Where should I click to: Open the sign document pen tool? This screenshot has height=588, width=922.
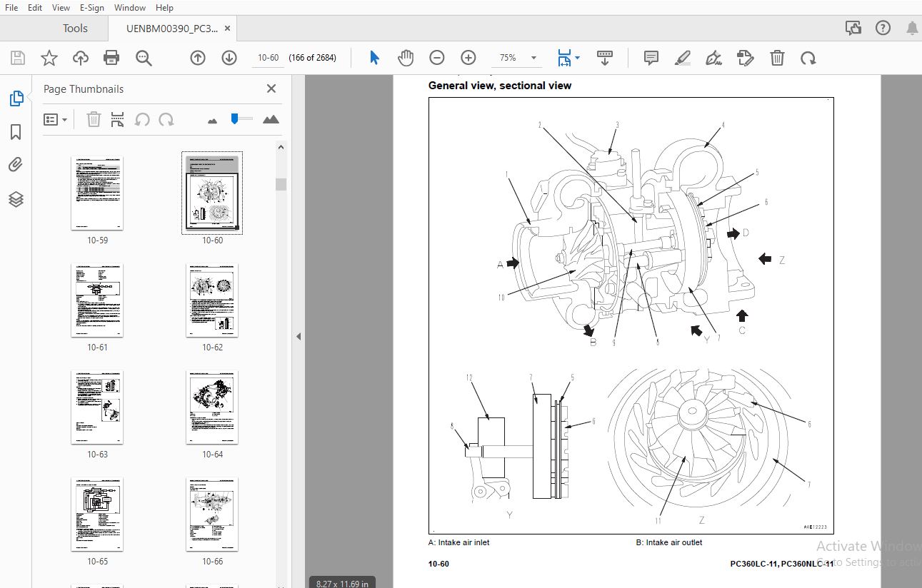tap(714, 58)
